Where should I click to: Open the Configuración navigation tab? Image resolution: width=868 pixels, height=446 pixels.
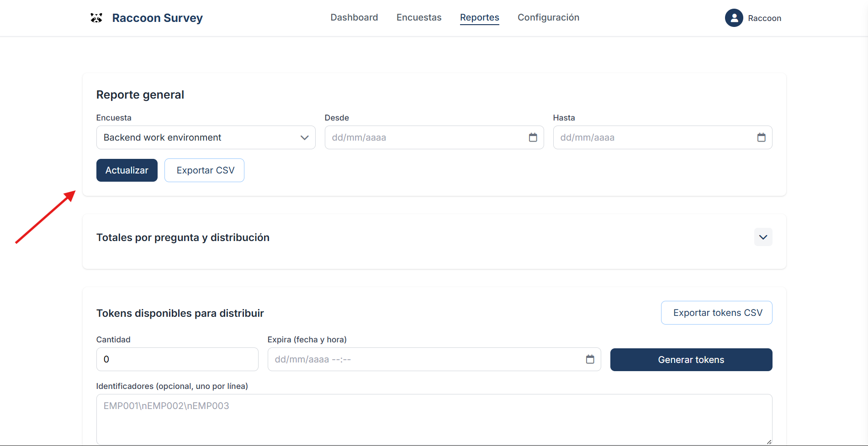tap(548, 17)
